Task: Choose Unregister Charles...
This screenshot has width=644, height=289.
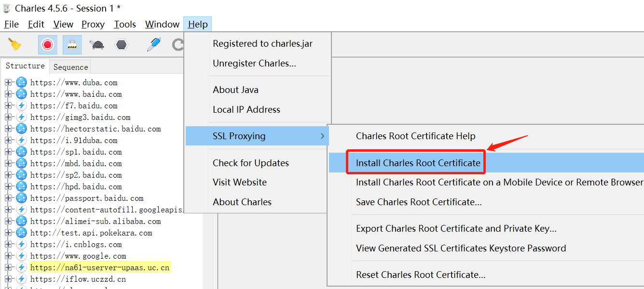Action: (254, 64)
